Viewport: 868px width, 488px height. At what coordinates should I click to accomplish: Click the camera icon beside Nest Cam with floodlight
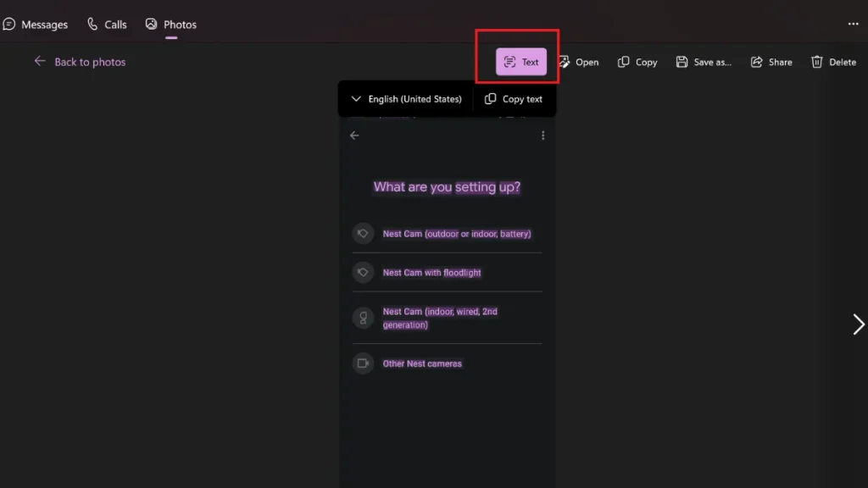[363, 272]
